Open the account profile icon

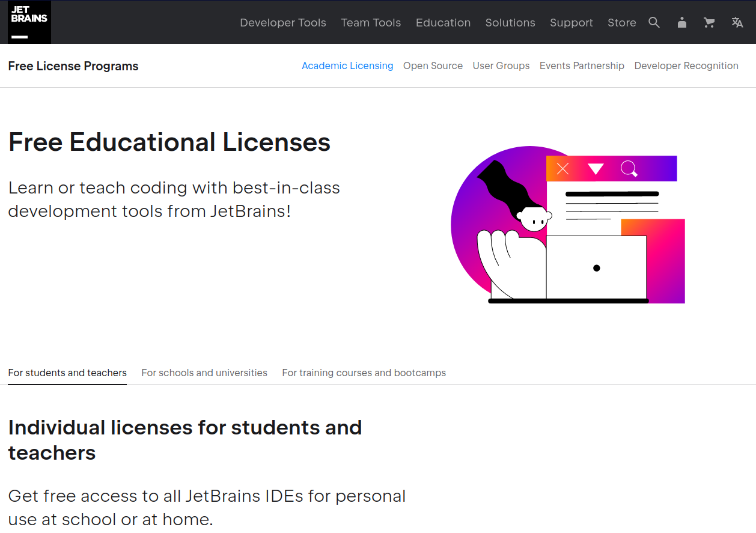click(681, 23)
